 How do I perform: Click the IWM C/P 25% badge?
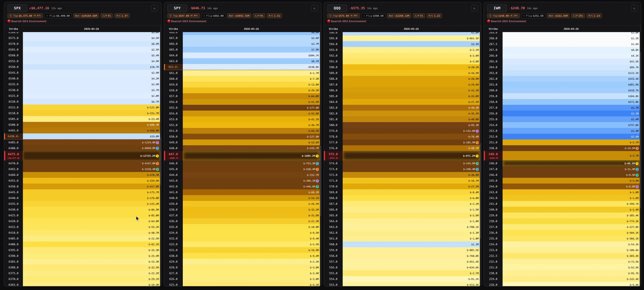[578, 16]
